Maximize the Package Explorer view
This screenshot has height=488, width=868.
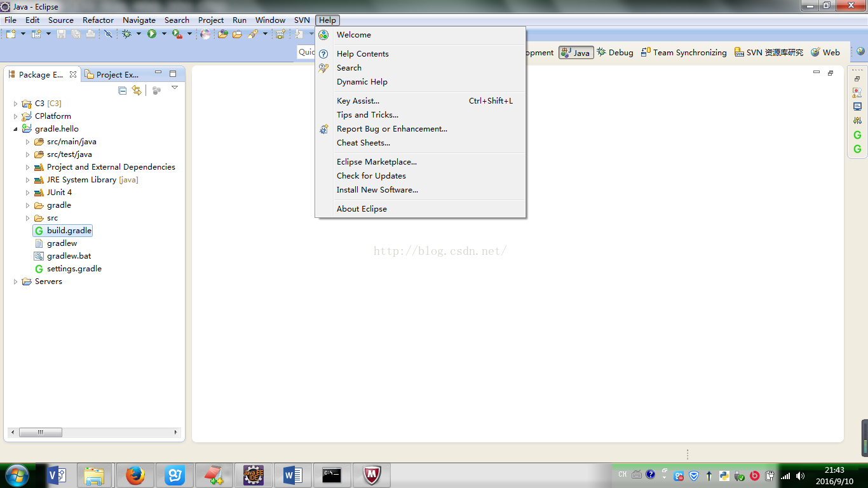[x=173, y=74]
